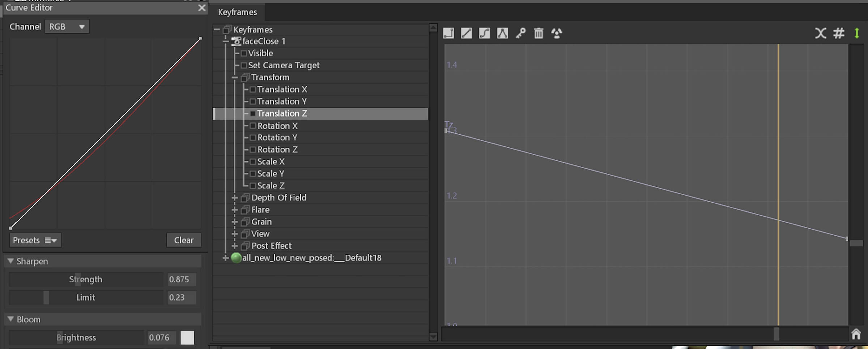Viewport: 868px width, 349px height.
Task: Select the linear interpolation icon
Action: [x=467, y=33]
